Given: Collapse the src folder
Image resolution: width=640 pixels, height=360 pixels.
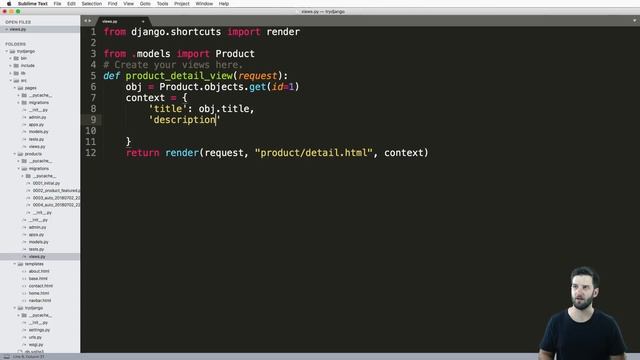Looking at the screenshot, I should point(11,80).
